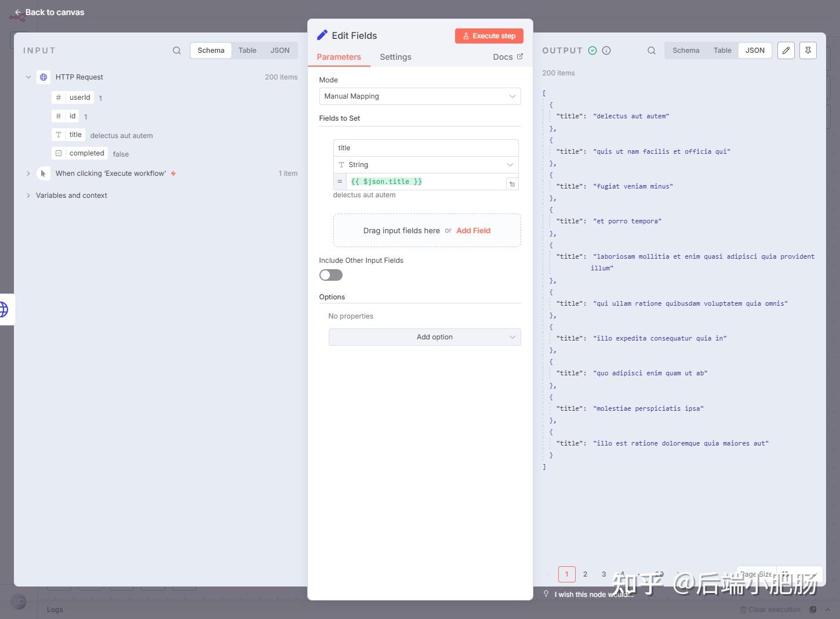Click globe node icon at left edge
This screenshot has height=619, width=840.
pos(4,309)
